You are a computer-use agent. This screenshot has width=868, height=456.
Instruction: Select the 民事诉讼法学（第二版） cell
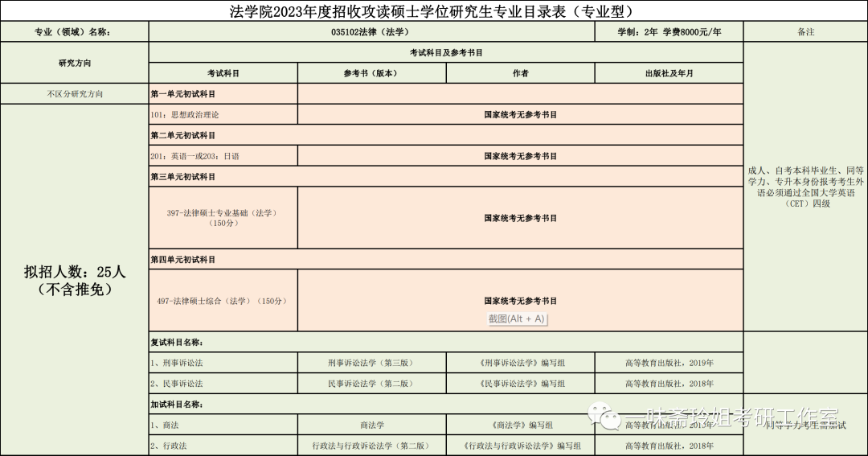coord(372,384)
